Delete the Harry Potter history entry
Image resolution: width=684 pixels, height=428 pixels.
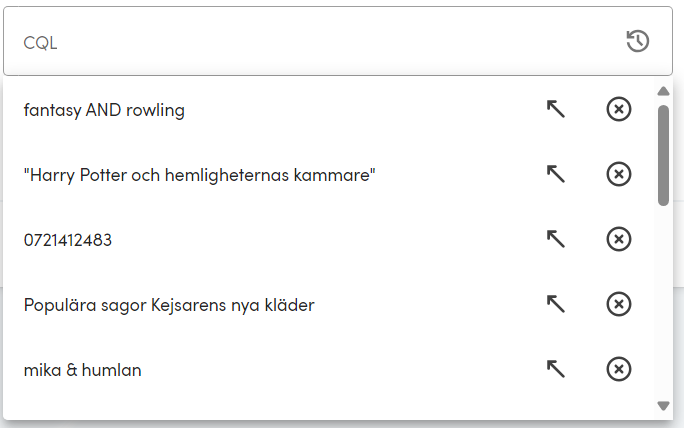click(619, 175)
